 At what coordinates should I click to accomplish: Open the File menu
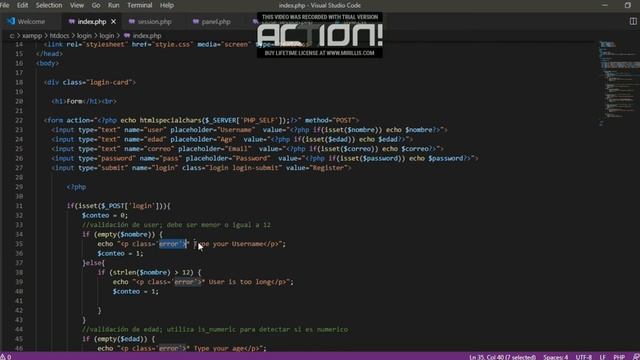4,5
